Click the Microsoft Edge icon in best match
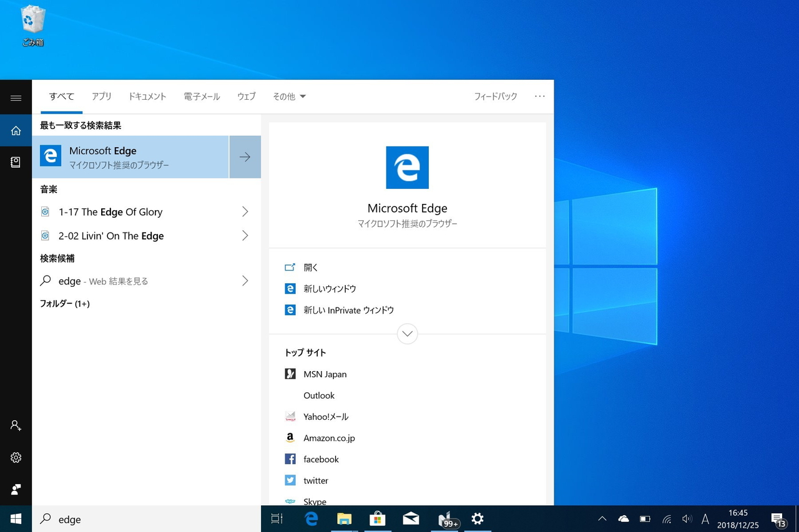Viewport: 799px width, 532px height. click(x=51, y=156)
